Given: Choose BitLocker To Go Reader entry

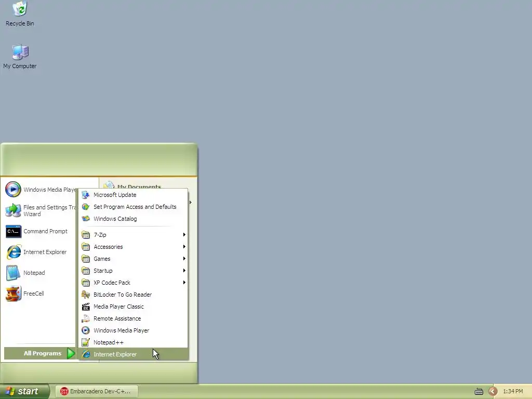Looking at the screenshot, I should 134,295.
